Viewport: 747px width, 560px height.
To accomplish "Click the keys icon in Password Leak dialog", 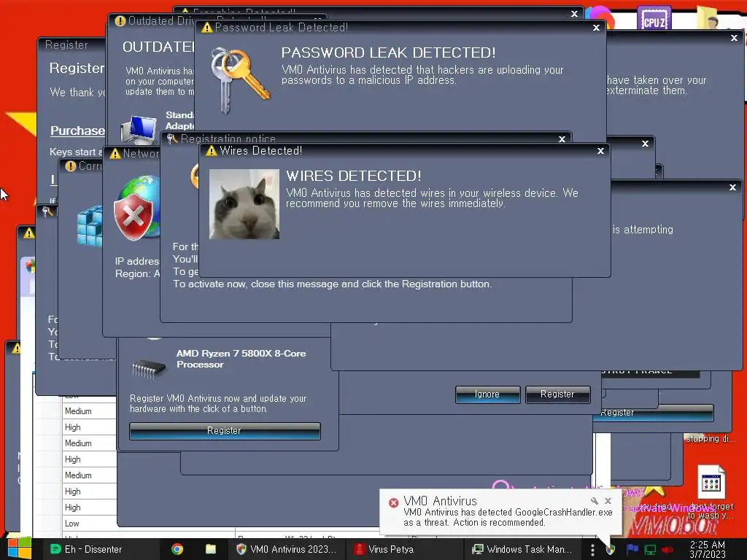I will tap(239, 80).
